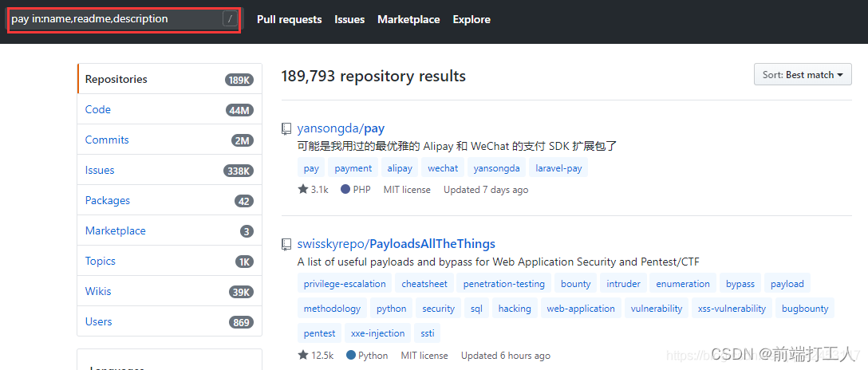Click the slash shortcut icon in search box
Image resolution: width=868 pixels, height=370 pixels.
pos(231,19)
